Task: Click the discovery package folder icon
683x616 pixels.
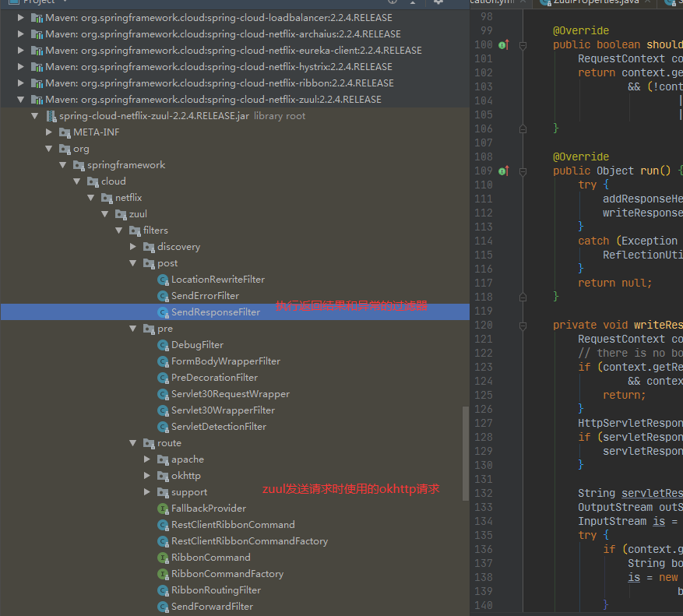Action: click(x=149, y=247)
